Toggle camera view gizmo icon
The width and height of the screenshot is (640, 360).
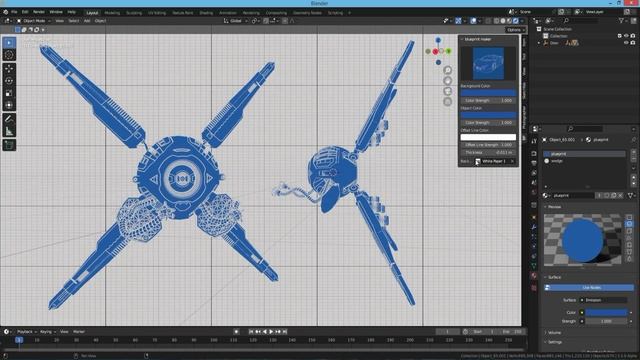(448, 91)
